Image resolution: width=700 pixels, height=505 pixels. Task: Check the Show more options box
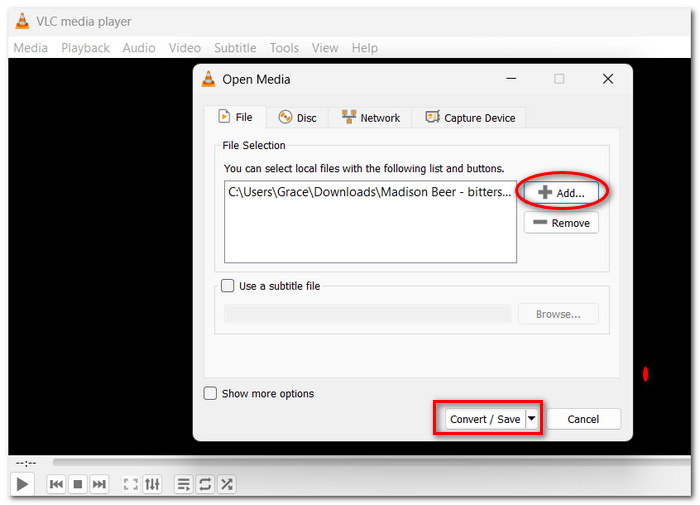210,393
